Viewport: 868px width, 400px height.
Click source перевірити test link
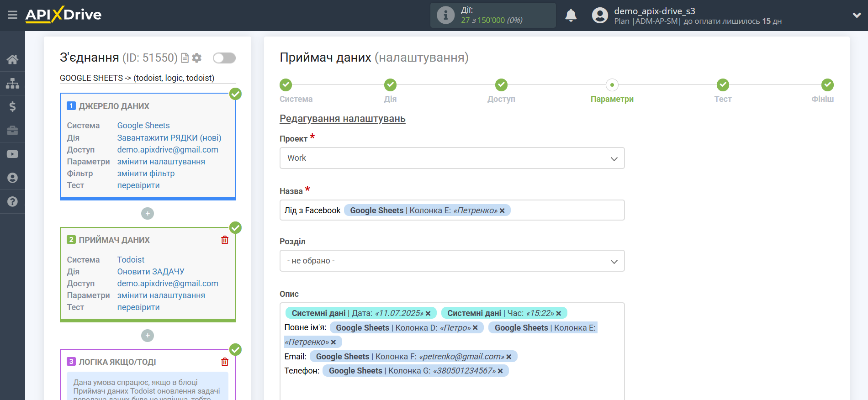[138, 185]
